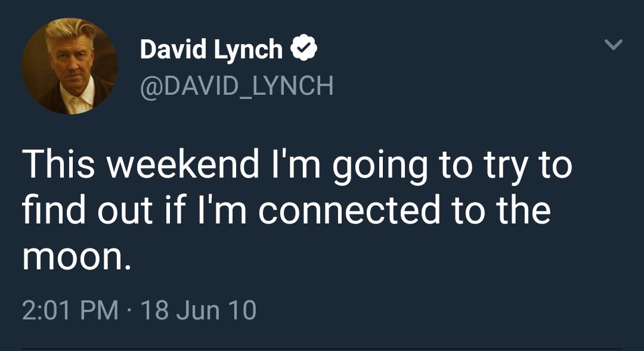Select the 18 Jun 10 date
Viewport: 644px width, 351px height.
click(199, 310)
